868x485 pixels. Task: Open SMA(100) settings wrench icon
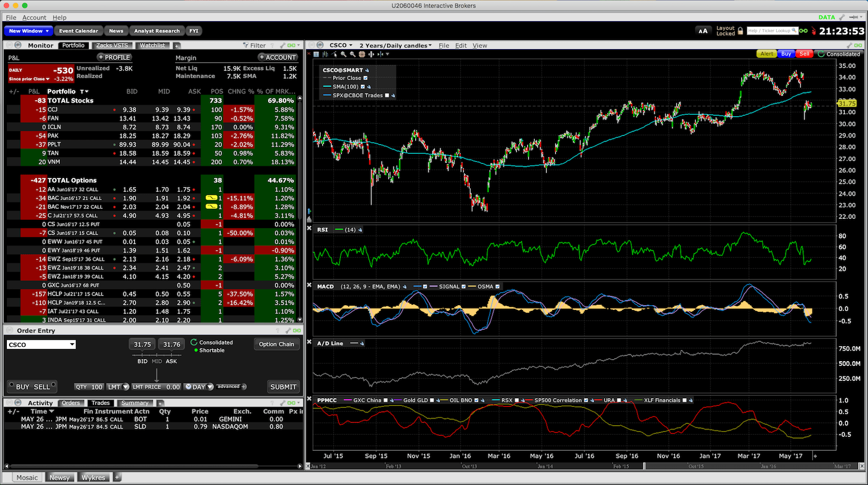369,87
